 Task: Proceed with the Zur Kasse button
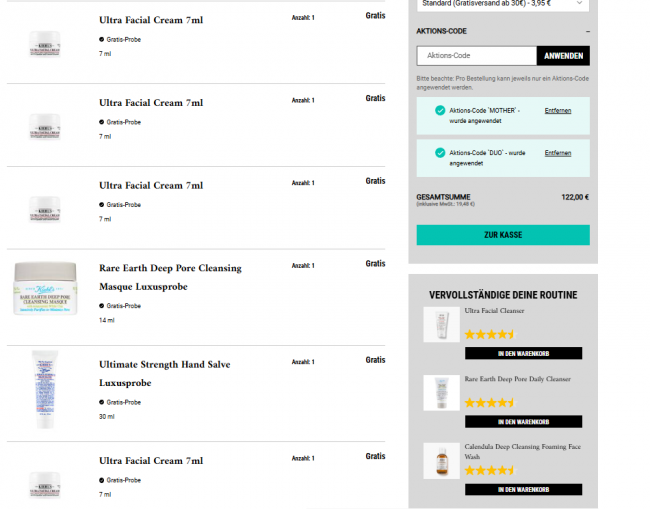(x=503, y=235)
